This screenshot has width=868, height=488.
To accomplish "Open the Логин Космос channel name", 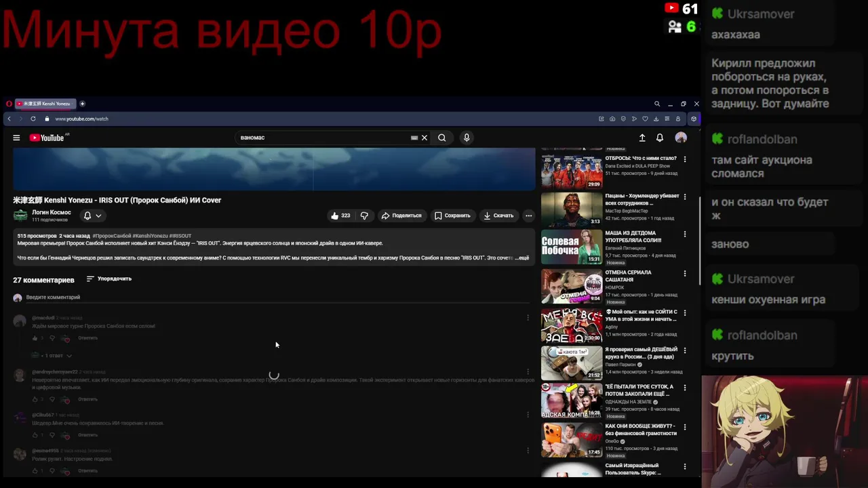I will click(x=52, y=212).
